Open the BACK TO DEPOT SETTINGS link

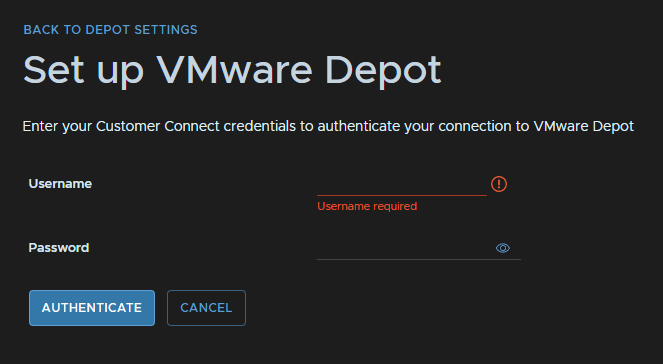click(x=110, y=30)
